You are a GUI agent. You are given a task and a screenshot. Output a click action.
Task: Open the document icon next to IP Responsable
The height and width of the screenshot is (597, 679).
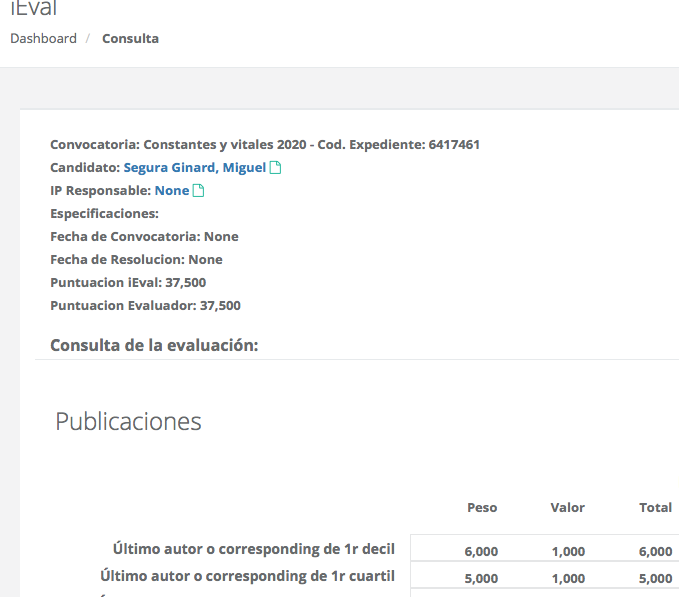pyautogui.click(x=198, y=191)
